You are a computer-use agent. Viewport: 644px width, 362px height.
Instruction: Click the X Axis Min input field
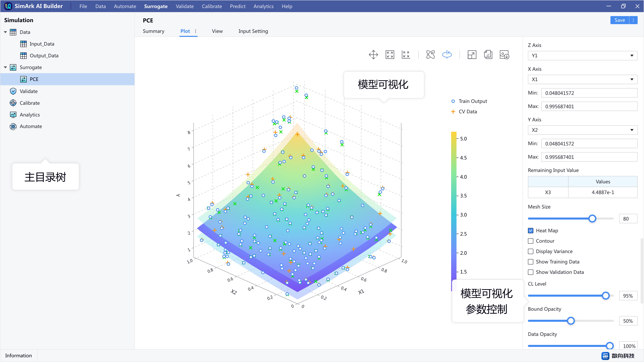(x=589, y=93)
